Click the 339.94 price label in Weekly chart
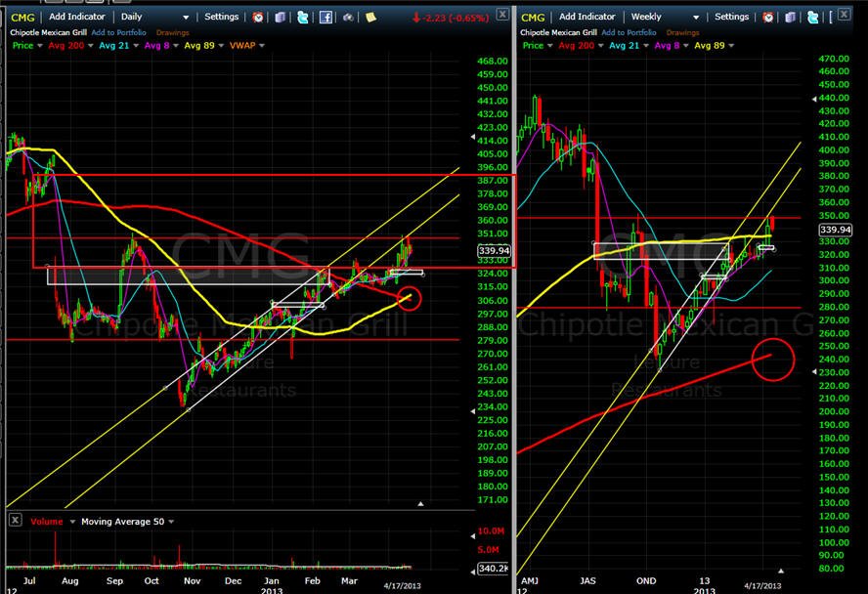Screen dimensions: 868x594 (x=836, y=230)
